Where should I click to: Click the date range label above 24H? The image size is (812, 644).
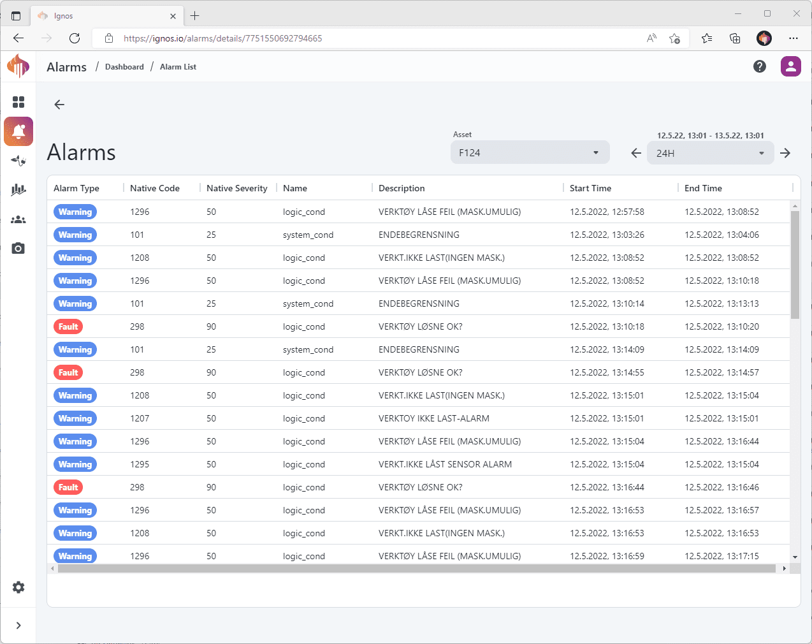point(711,135)
